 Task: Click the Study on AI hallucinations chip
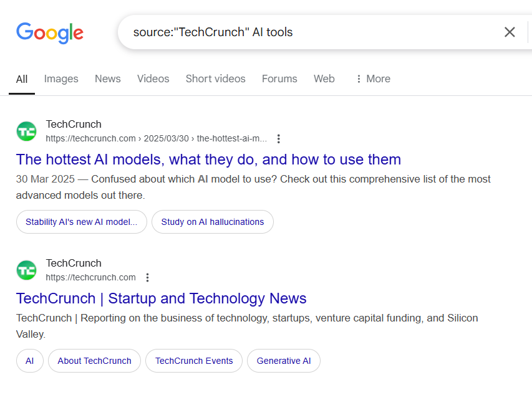tap(212, 222)
